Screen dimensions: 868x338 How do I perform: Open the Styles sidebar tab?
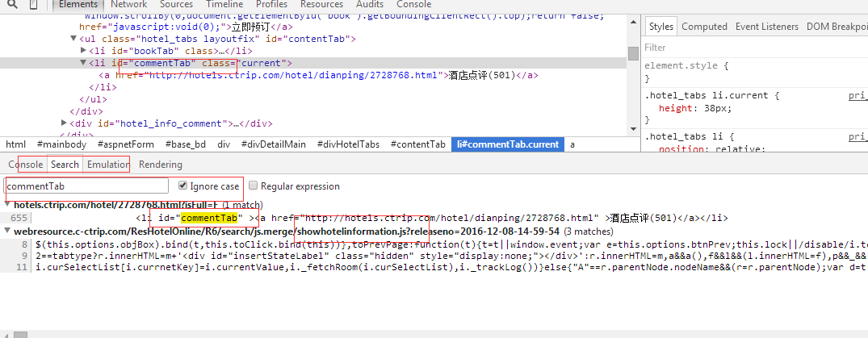tap(661, 27)
